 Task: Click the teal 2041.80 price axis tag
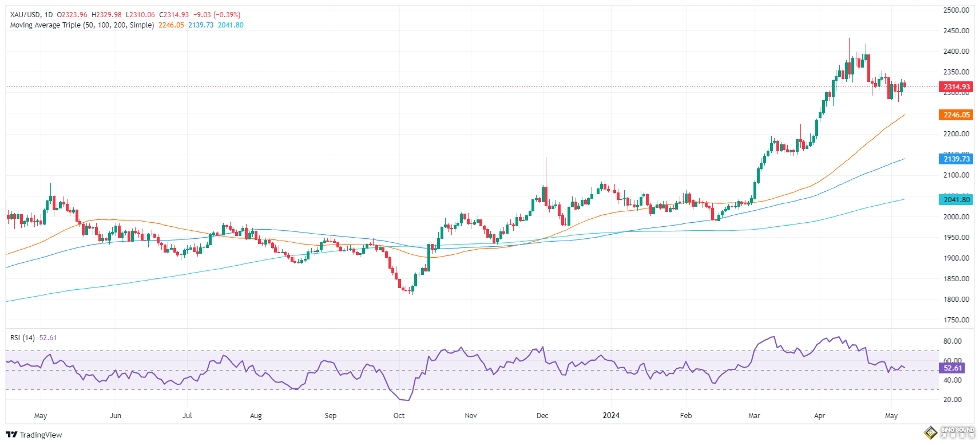click(x=956, y=199)
